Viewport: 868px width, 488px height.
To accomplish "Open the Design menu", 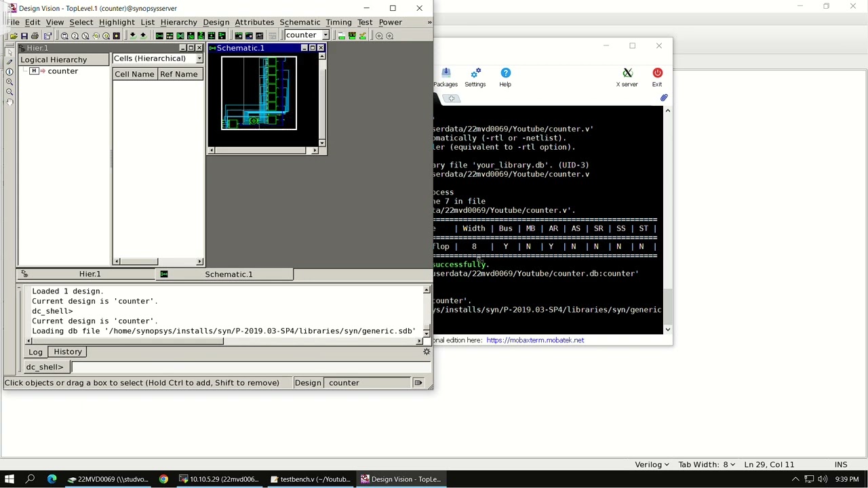I will pyautogui.click(x=216, y=22).
